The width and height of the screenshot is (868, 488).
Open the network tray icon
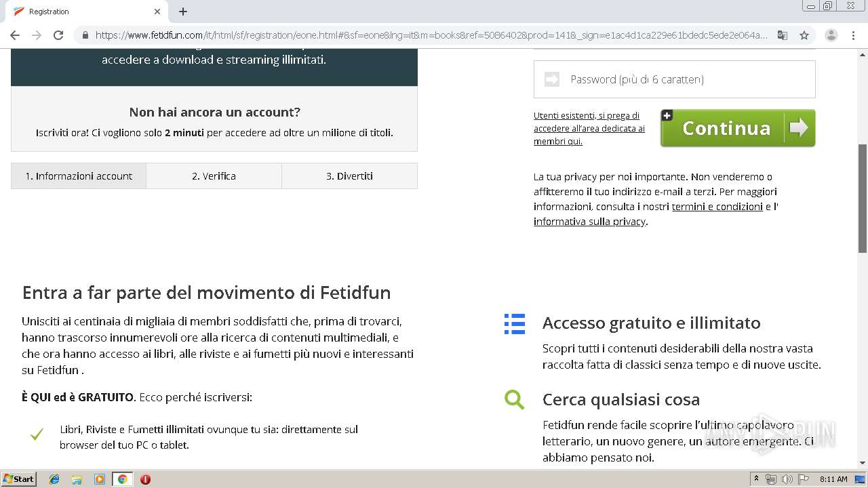[771, 479]
